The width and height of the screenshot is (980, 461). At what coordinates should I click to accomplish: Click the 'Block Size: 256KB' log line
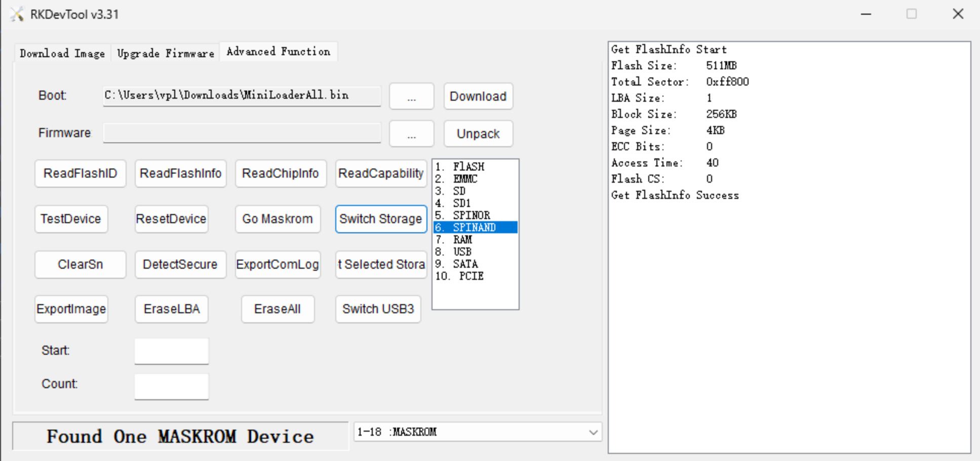point(674,114)
